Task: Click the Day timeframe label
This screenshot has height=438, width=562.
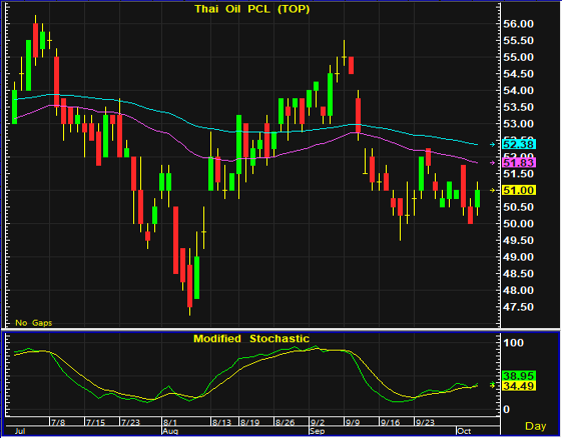Action: click(x=535, y=426)
